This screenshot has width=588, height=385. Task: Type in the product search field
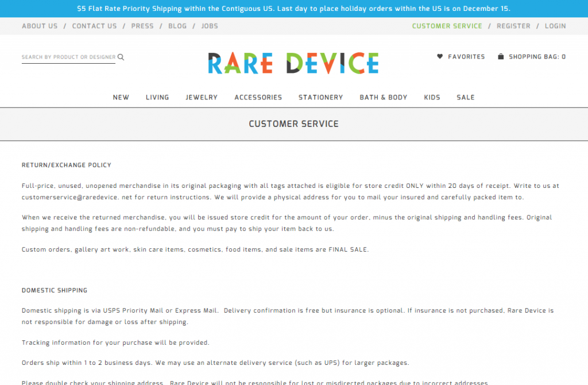point(68,57)
